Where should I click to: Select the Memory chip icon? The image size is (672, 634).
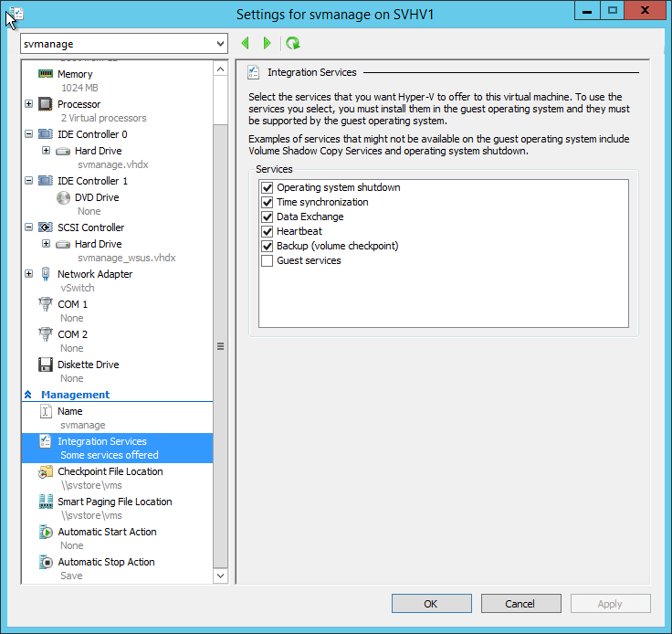47,74
